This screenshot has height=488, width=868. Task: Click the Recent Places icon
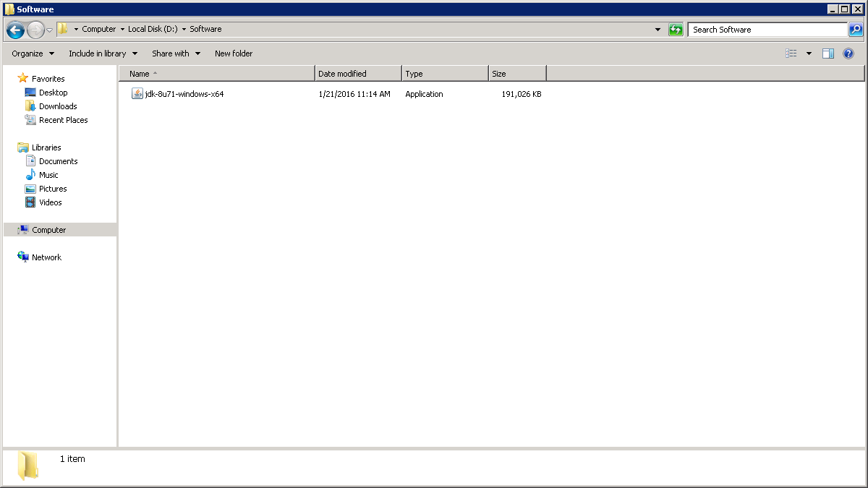pyautogui.click(x=30, y=120)
